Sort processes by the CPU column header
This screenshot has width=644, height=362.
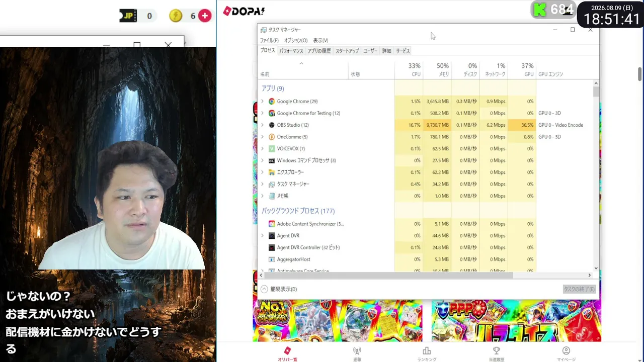409,70
